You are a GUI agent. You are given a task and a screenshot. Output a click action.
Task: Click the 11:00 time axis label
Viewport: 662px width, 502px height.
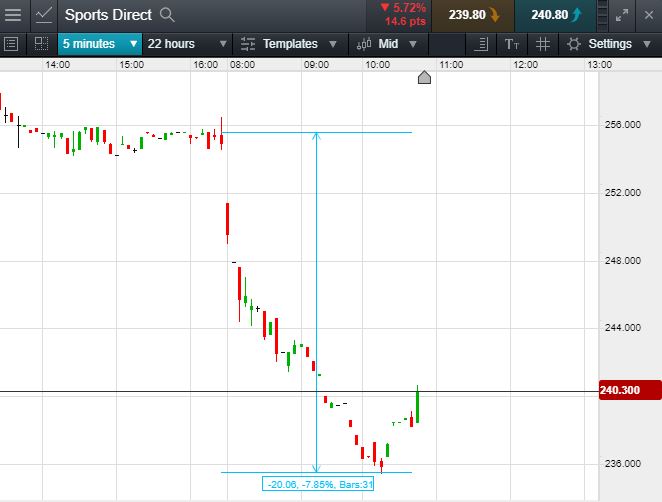coord(451,65)
